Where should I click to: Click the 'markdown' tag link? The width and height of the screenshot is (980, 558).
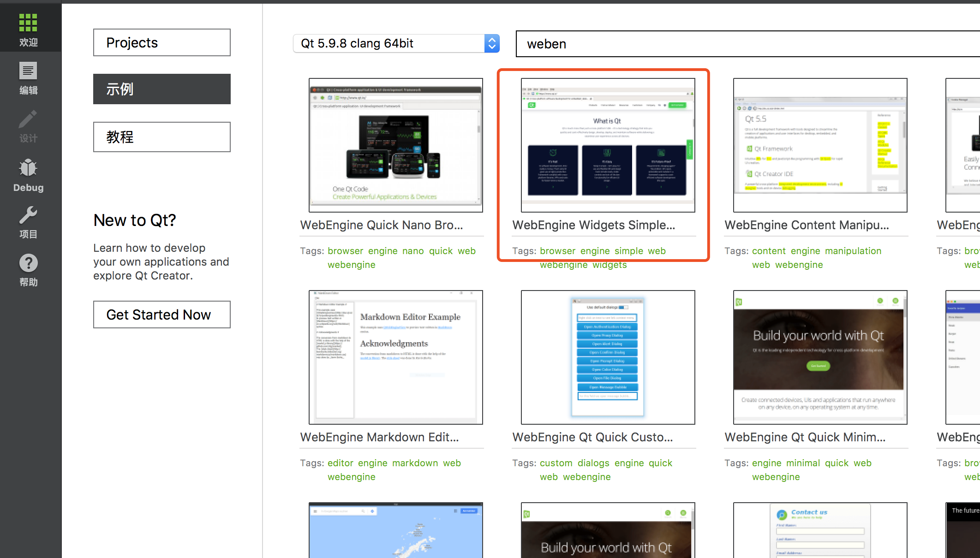(415, 463)
